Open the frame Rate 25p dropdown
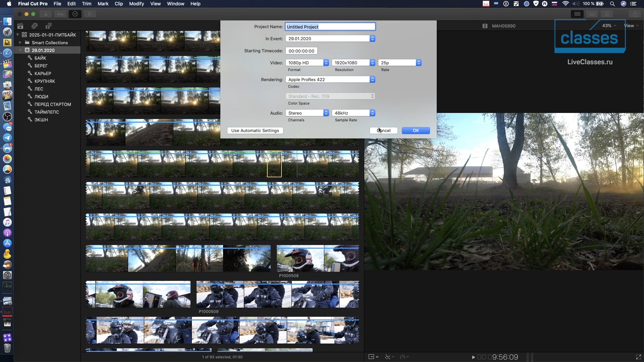The width and height of the screenshot is (644, 362). (x=400, y=63)
